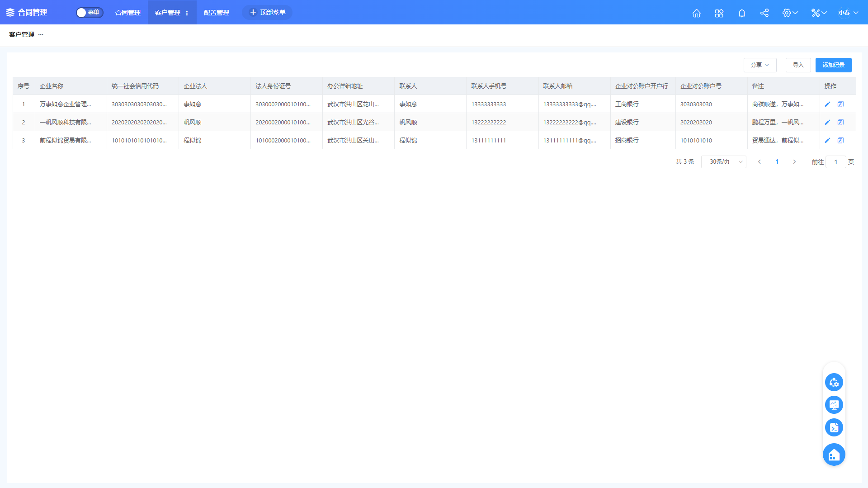Click the floating monitor chart button
The width and height of the screenshot is (868, 488).
[x=834, y=405]
